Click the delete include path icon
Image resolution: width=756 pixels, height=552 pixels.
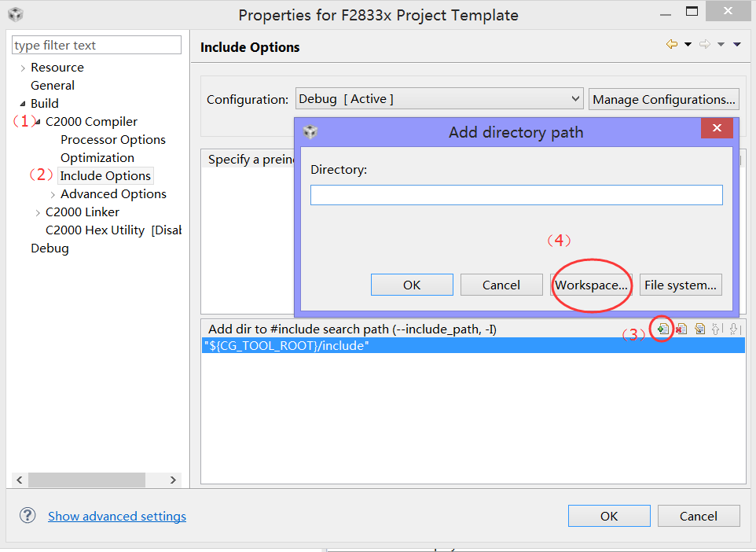pyautogui.click(x=681, y=329)
